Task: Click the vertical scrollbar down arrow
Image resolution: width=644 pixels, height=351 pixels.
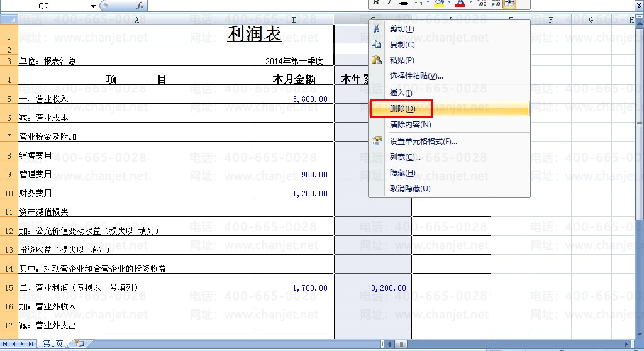Action: (640, 334)
